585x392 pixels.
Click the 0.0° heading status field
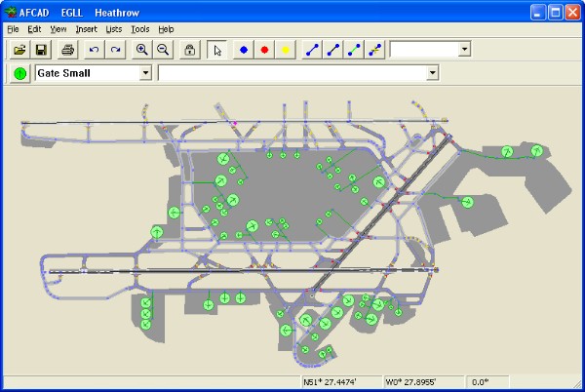tap(487, 382)
